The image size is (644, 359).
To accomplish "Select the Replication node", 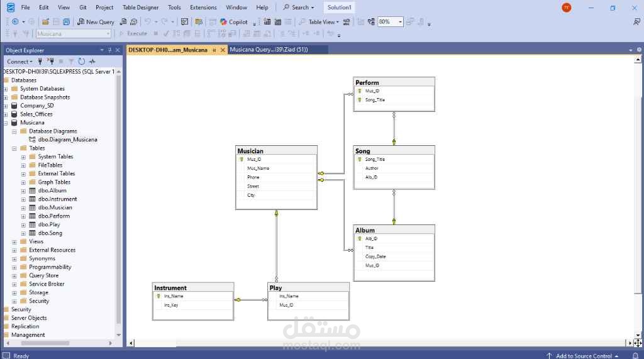I will [x=25, y=326].
